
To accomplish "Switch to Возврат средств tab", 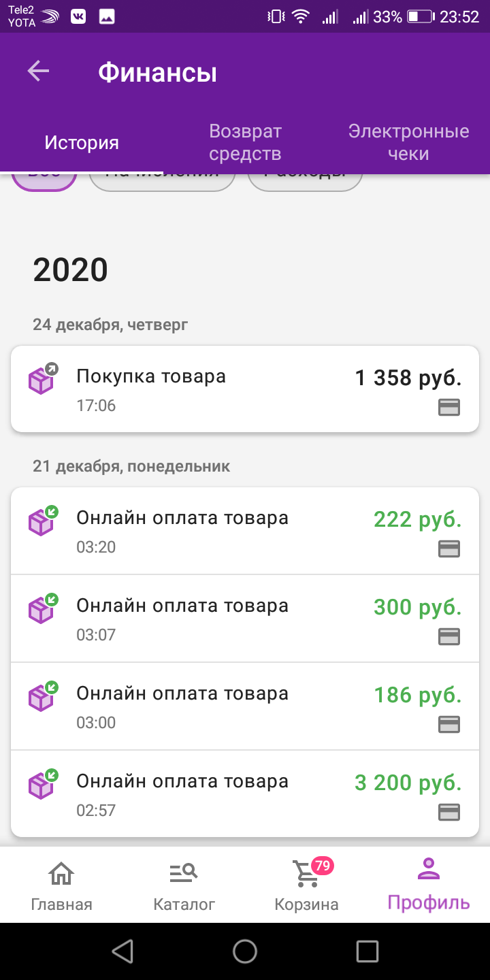I will coord(245,142).
